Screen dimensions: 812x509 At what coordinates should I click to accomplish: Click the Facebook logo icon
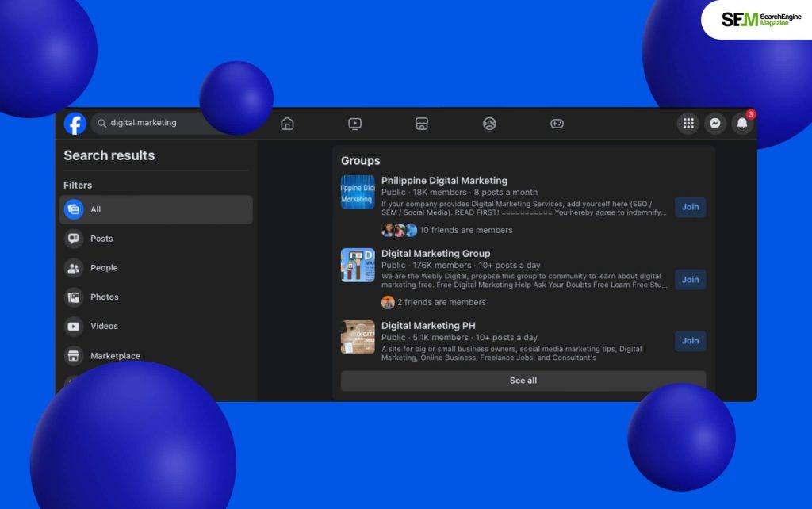tap(75, 124)
